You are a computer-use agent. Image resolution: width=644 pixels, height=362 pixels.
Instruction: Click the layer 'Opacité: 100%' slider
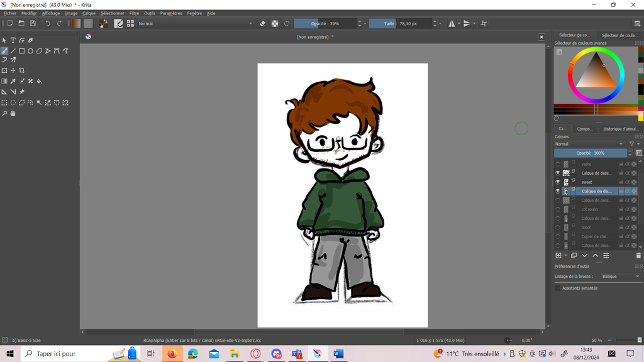coord(590,153)
